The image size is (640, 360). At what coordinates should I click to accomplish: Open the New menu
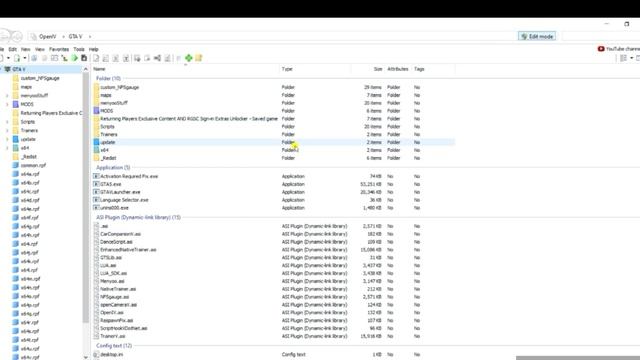click(x=25, y=49)
